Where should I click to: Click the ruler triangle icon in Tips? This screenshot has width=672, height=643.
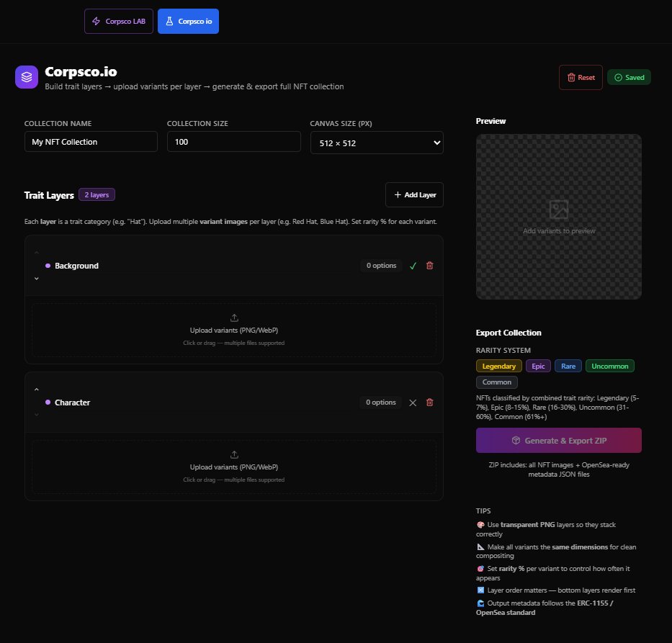(x=480, y=547)
